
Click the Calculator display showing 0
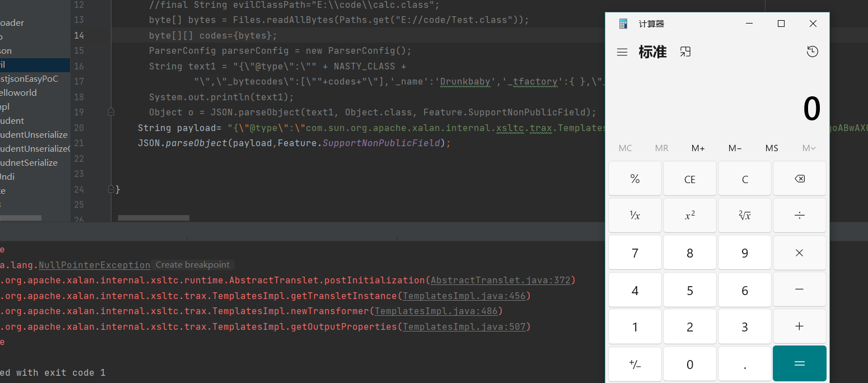[x=811, y=109]
